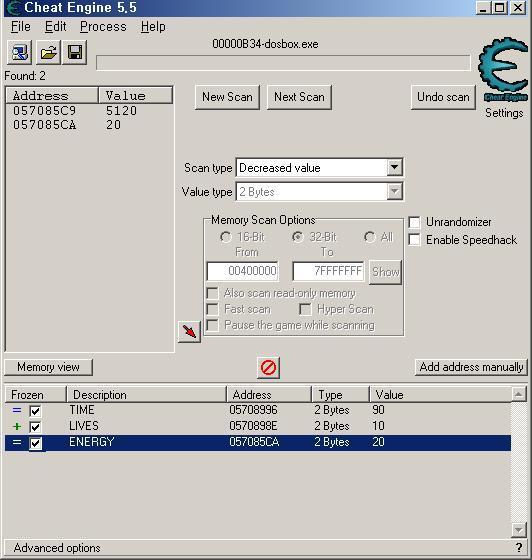The width and height of the screenshot is (532, 560).
Task: Open the process selector computer icon
Action: point(20,53)
